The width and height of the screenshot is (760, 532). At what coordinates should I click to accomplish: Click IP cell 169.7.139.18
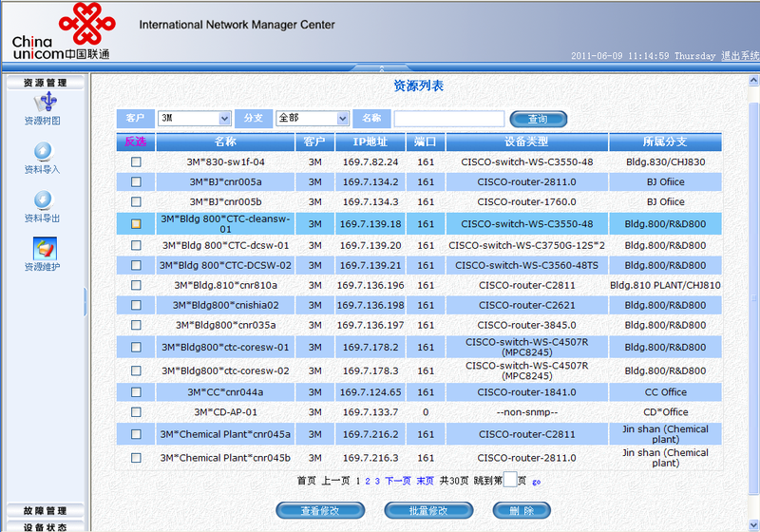click(370, 224)
